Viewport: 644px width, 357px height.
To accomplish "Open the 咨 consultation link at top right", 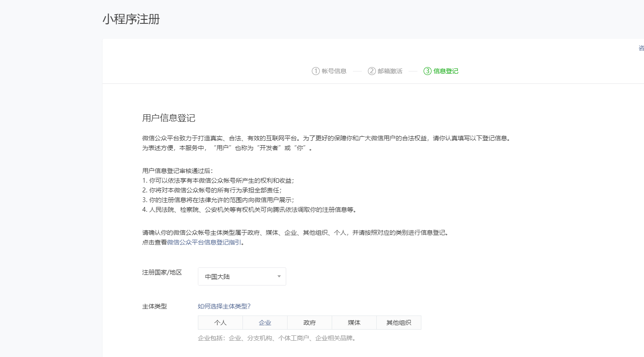I will pyautogui.click(x=640, y=48).
